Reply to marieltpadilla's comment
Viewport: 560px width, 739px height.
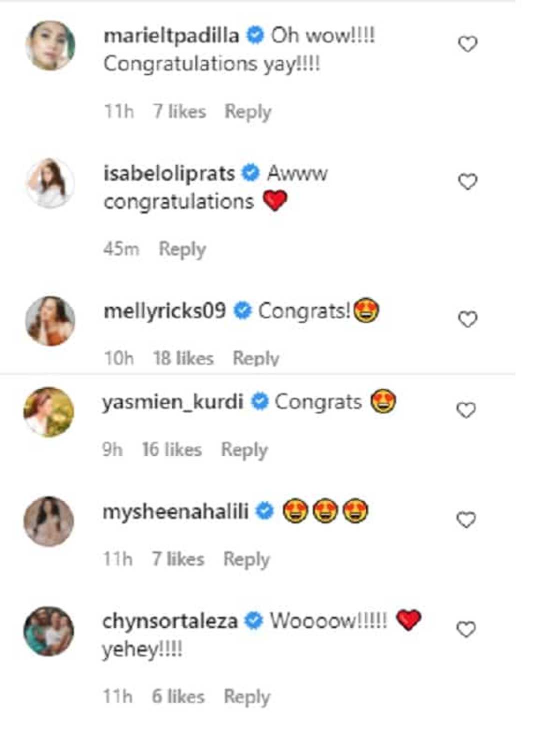(x=247, y=112)
